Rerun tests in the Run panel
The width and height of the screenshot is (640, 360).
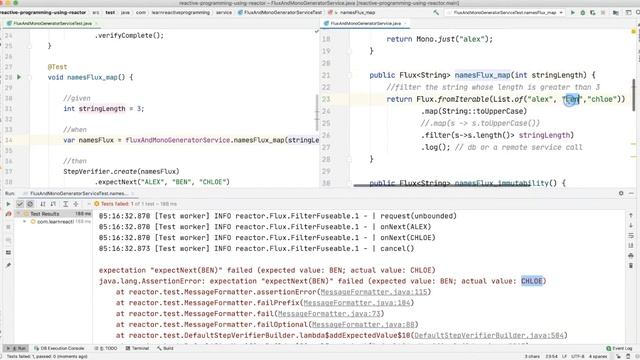point(8,204)
